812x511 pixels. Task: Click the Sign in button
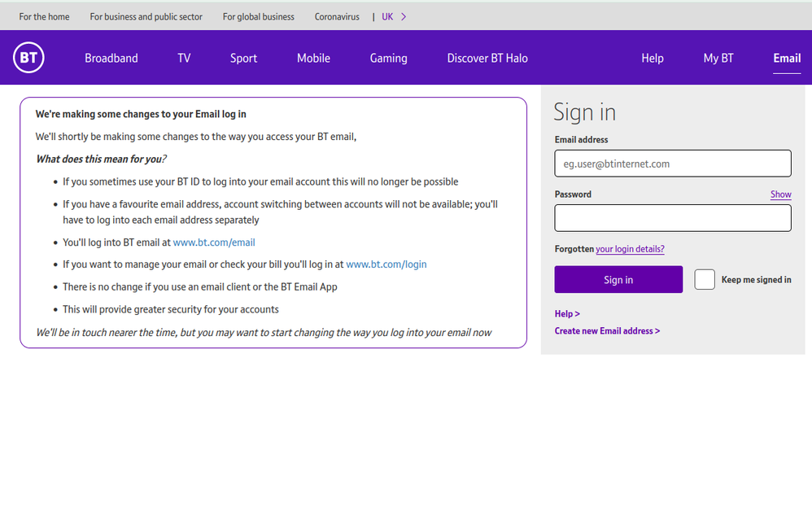pos(618,279)
